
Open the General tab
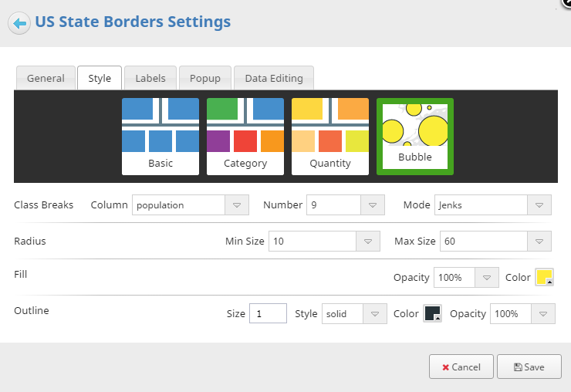[46, 78]
